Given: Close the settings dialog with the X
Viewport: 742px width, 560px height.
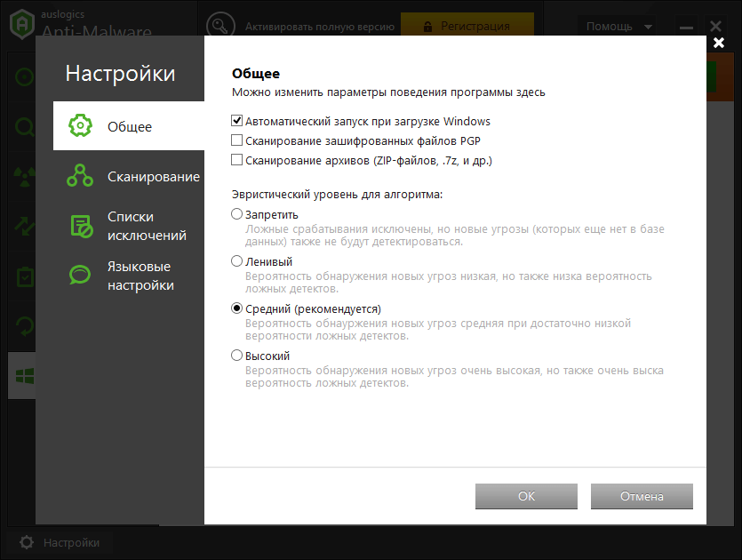Looking at the screenshot, I should coord(718,43).
